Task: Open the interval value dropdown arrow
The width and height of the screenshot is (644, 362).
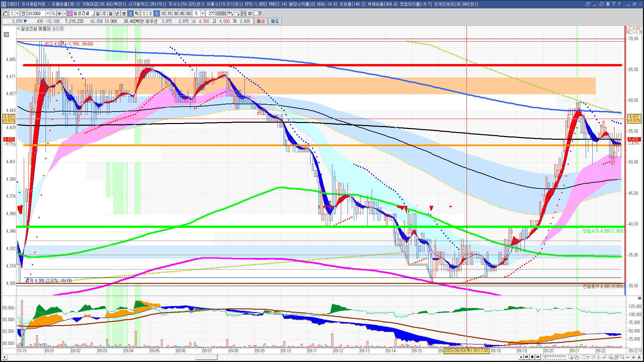Action: [x=203, y=13]
